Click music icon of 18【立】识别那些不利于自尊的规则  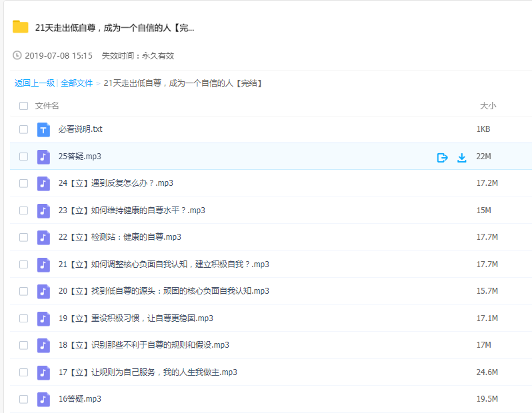click(43, 345)
